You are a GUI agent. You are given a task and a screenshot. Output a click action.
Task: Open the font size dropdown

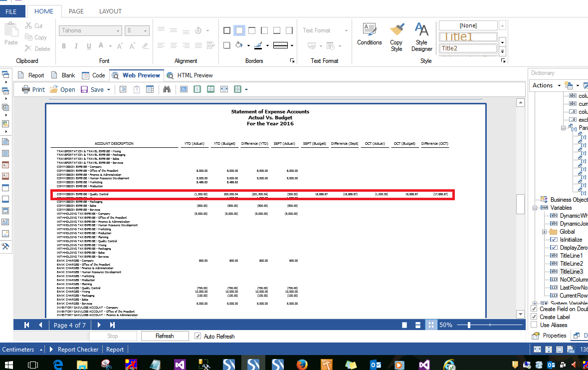pos(146,31)
